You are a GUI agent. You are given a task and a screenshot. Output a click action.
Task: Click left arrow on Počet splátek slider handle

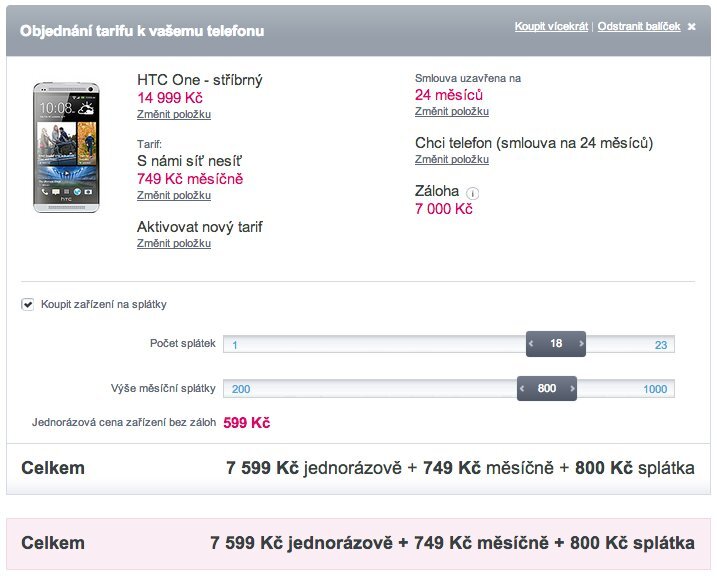point(532,344)
